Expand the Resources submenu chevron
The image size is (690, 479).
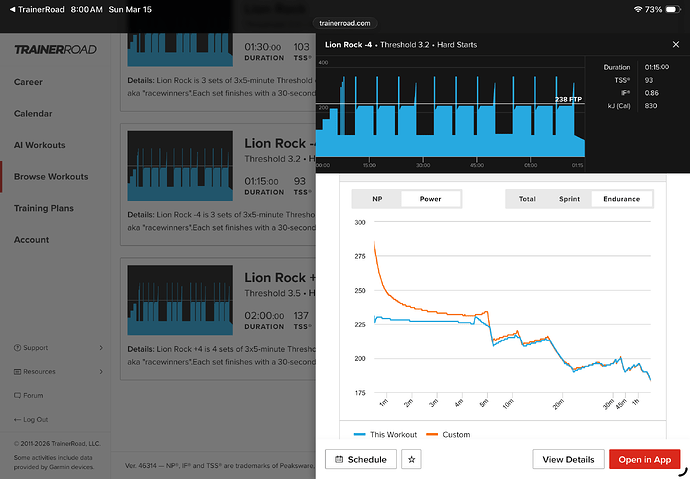click(101, 372)
